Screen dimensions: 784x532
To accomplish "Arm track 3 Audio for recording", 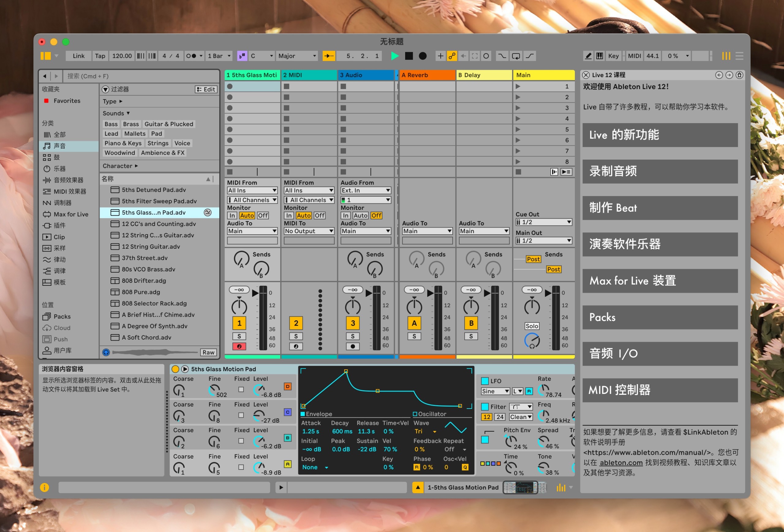I will coord(353,346).
